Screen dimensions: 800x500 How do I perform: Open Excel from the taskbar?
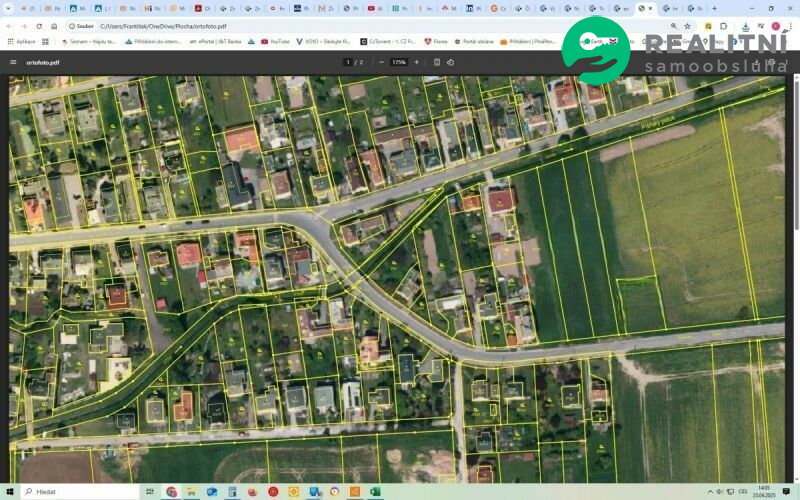pos(375,492)
